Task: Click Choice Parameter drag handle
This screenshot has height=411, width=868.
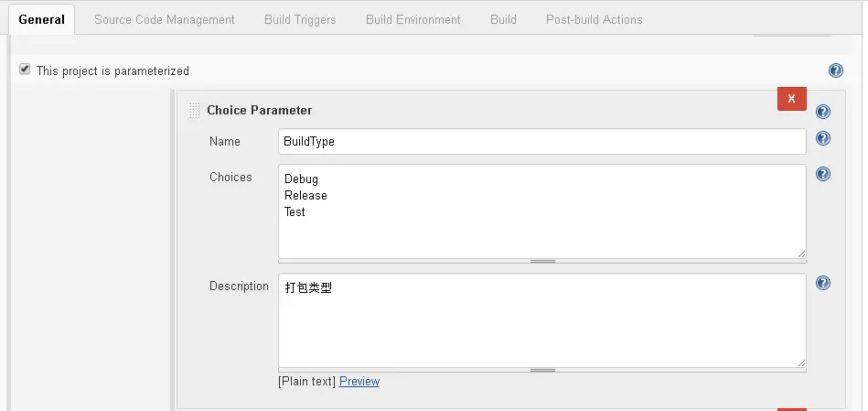Action: coord(194,111)
